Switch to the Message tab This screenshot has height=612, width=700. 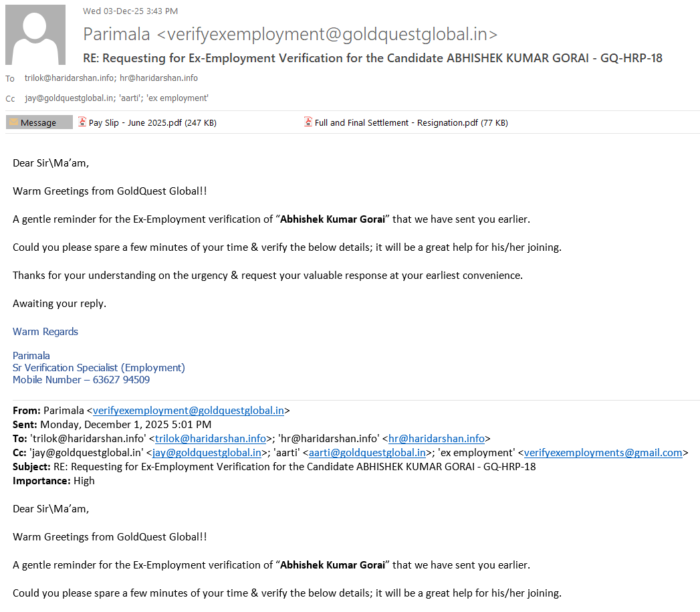(x=39, y=122)
